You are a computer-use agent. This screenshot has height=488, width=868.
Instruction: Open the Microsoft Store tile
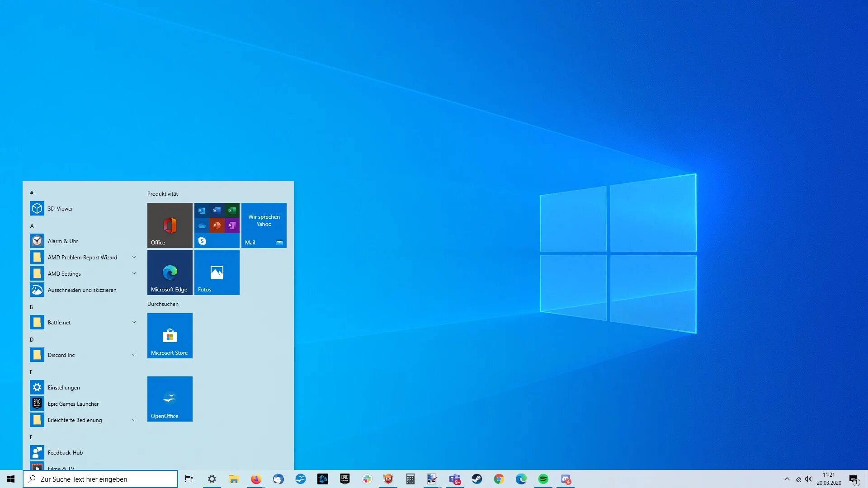(x=170, y=335)
